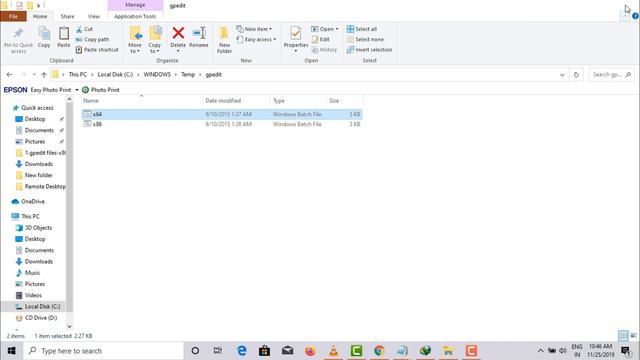Open the Move to menu

[135, 40]
